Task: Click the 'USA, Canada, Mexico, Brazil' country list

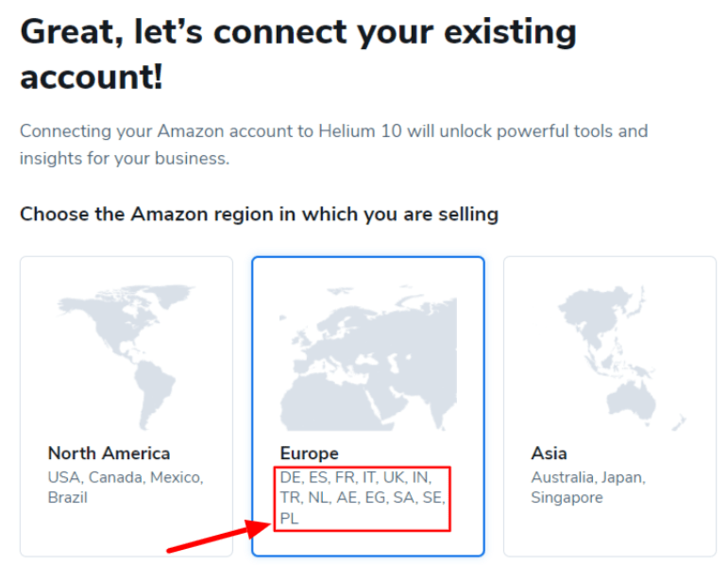Action: tap(126, 488)
